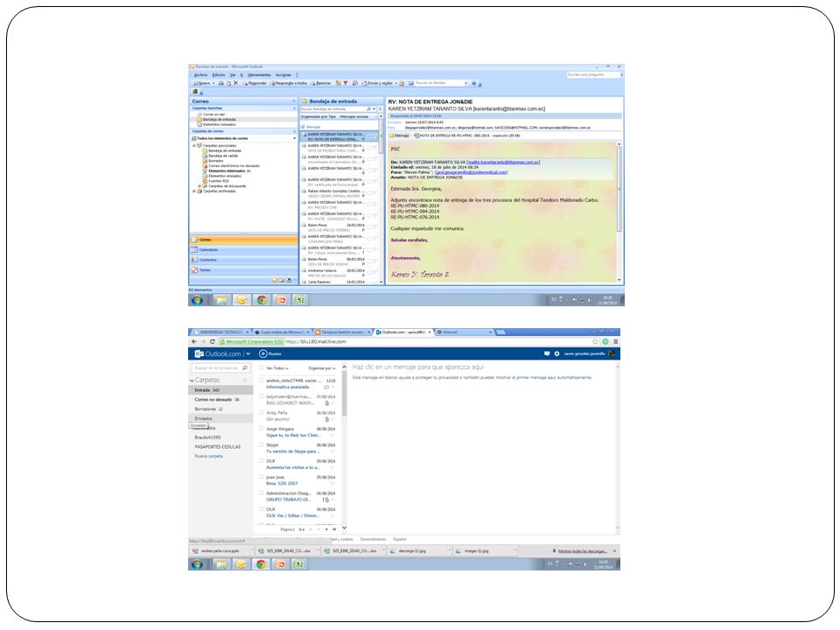840x630 pixels.
Task: Tick the checkbox for the juan jose message
Action: [262, 477]
